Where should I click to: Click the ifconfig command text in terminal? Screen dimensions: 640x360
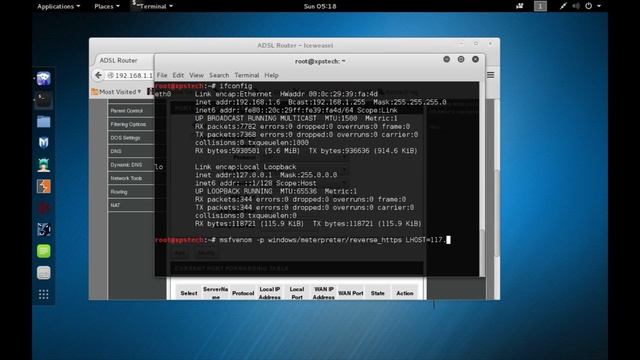pos(236,86)
